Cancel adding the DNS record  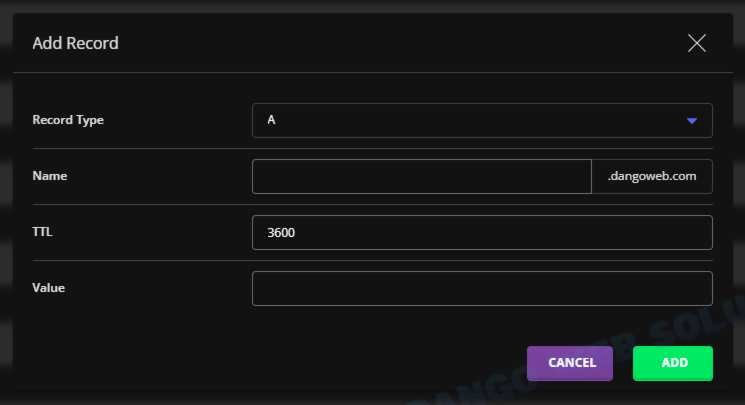[x=570, y=363]
